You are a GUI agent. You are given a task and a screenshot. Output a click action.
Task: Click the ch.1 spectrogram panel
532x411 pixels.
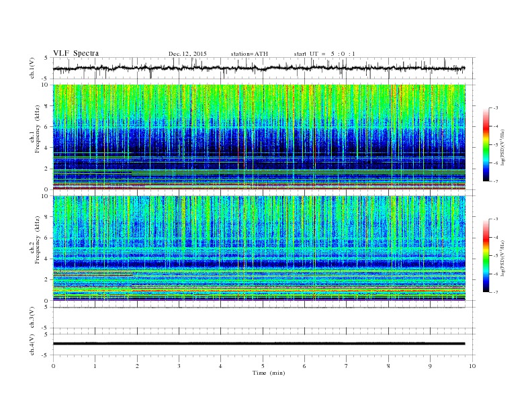tap(259, 137)
